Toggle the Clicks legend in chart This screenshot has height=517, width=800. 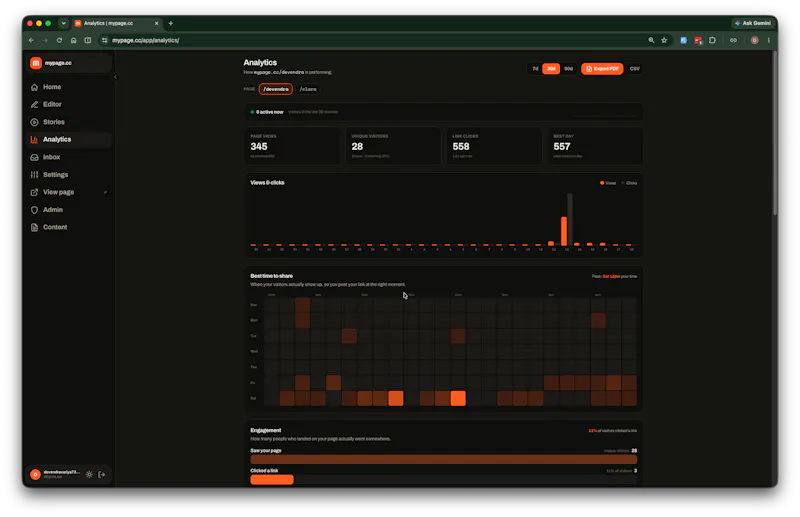click(x=630, y=183)
